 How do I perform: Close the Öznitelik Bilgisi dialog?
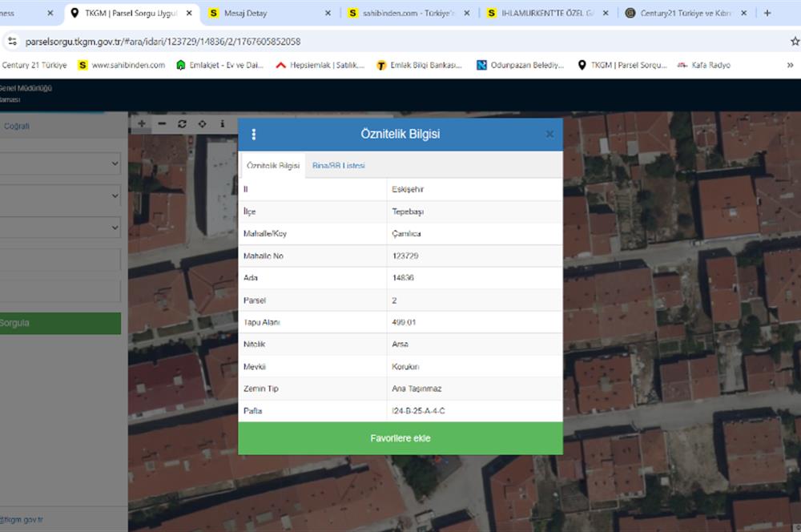[549, 135]
